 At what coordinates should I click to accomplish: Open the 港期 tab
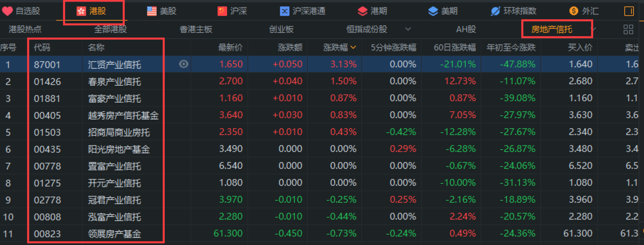click(379, 12)
